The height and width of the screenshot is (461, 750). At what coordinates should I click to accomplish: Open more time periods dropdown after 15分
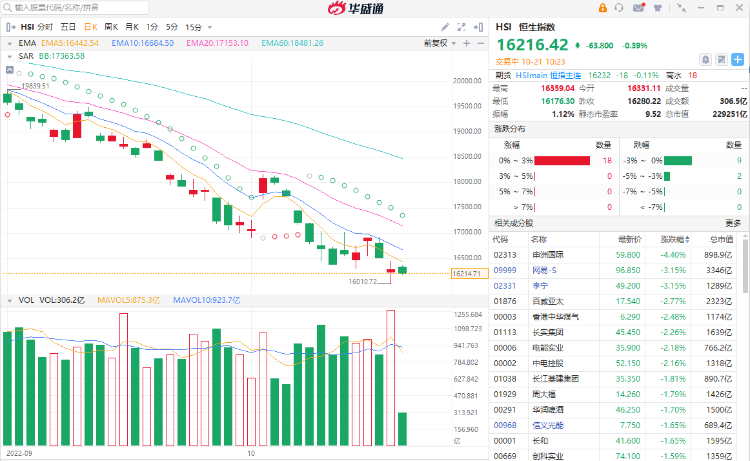point(210,28)
